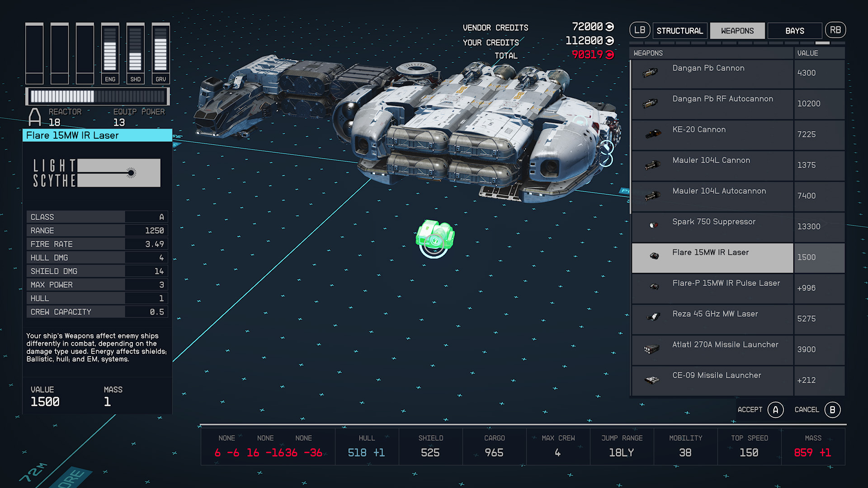Click the third empty weapon power slot

[x=85, y=53]
